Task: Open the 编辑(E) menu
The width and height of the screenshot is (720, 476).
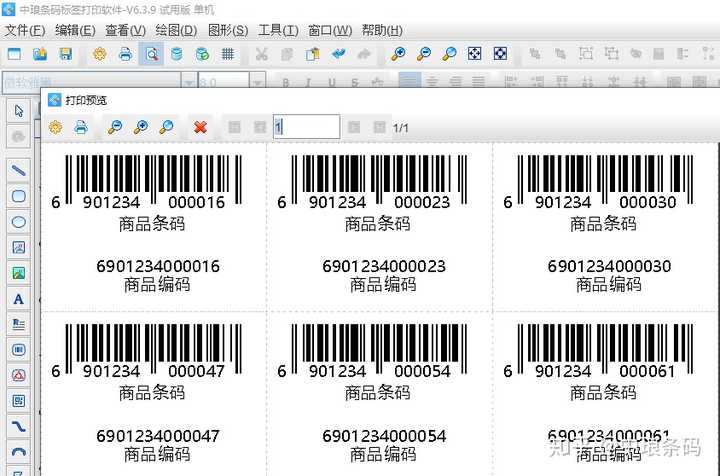Action: click(75, 31)
